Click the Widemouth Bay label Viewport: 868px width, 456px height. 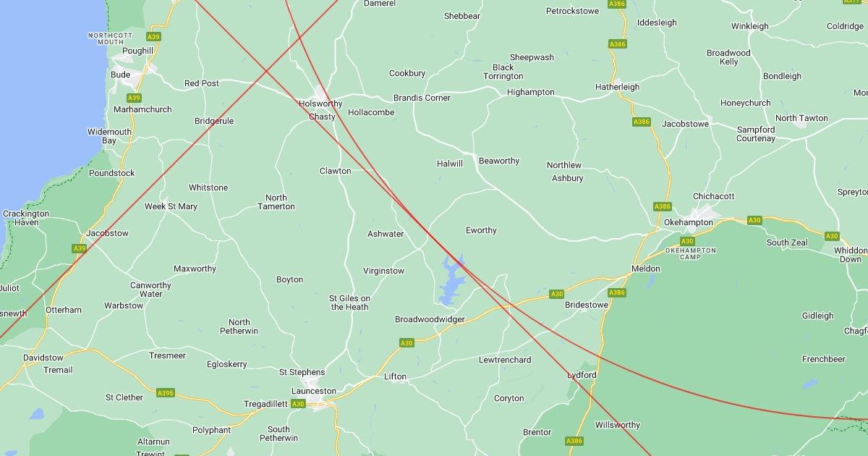click(x=109, y=136)
